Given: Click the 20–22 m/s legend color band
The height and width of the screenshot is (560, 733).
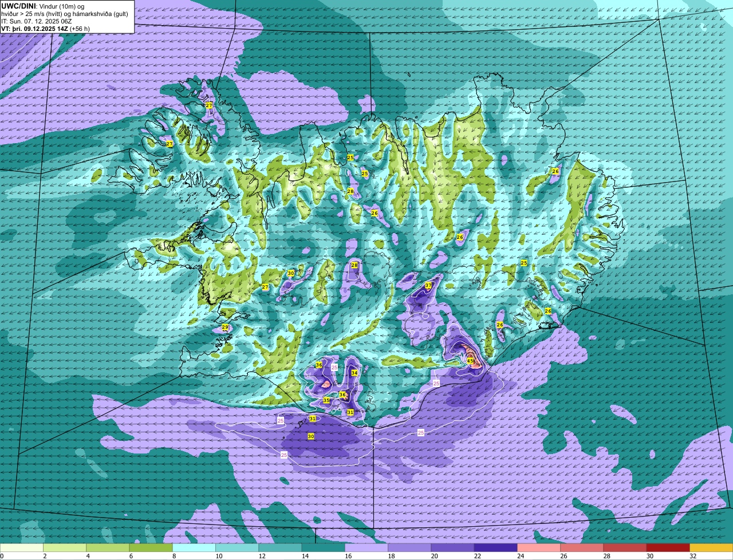Looking at the screenshot, I should pos(452,548).
